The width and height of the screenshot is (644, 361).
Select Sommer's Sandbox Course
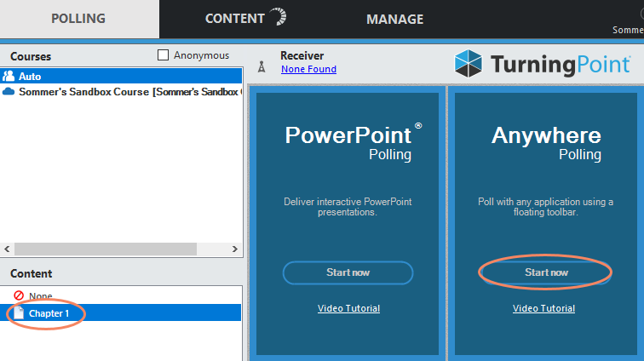(121, 92)
